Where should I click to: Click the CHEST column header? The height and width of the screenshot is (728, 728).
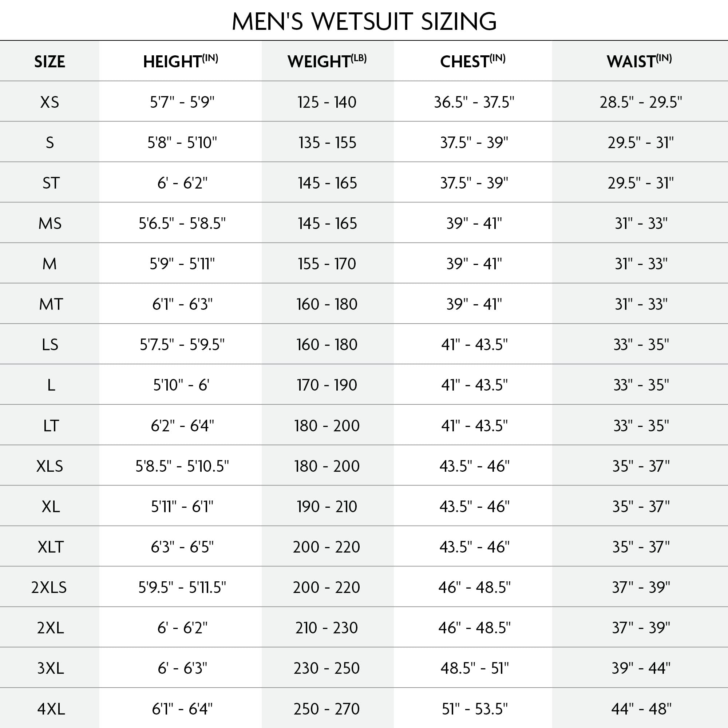click(x=472, y=62)
